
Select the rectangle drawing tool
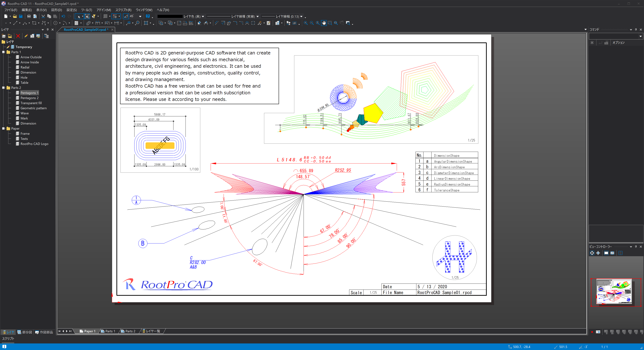click(34, 23)
